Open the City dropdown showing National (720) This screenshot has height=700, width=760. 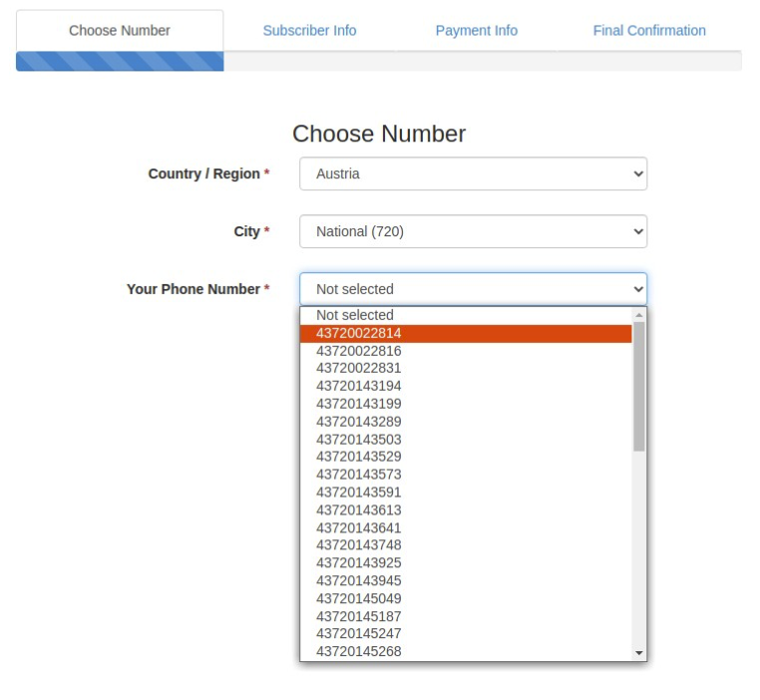click(x=473, y=231)
